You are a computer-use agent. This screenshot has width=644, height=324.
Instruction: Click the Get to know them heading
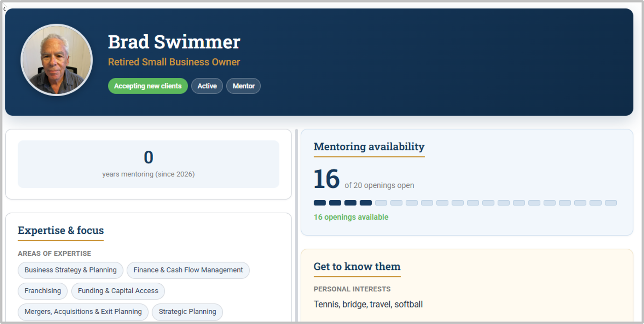357,267
